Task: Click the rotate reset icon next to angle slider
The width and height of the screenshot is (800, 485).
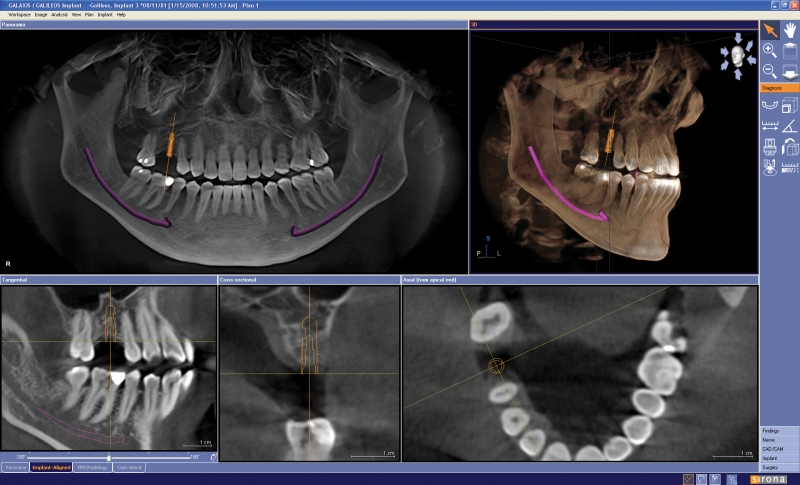Action: click(213, 457)
